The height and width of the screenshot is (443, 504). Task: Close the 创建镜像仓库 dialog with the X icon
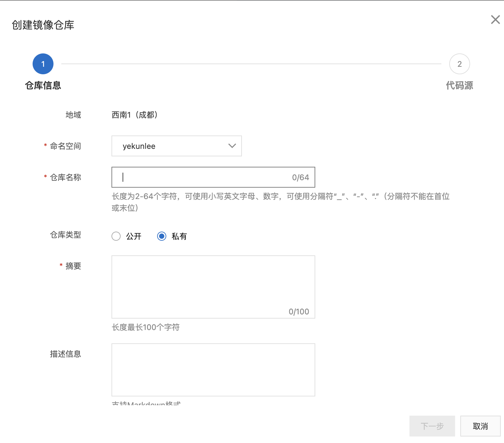[495, 20]
